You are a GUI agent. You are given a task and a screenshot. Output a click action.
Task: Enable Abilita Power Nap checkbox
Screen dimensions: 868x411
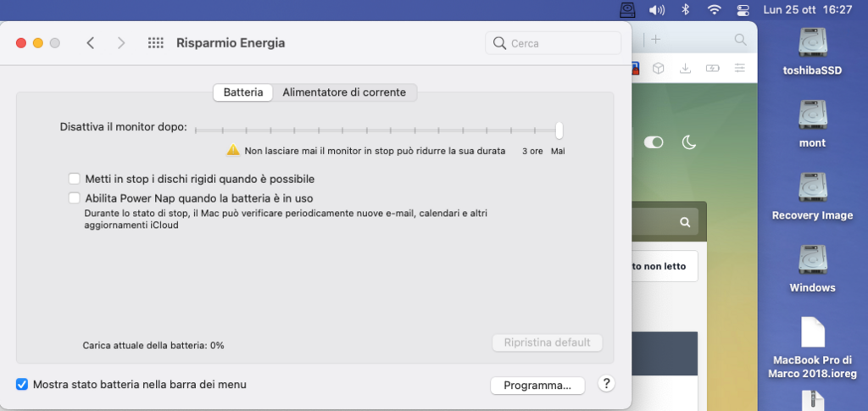point(75,197)
